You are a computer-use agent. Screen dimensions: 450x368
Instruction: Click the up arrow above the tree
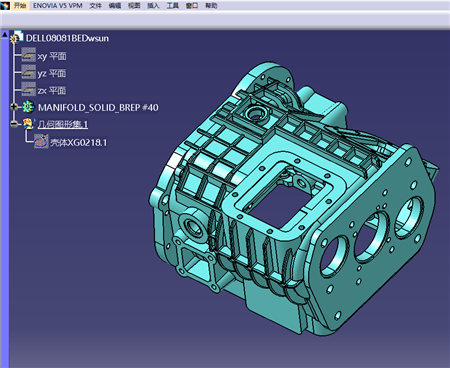[5, 34]
